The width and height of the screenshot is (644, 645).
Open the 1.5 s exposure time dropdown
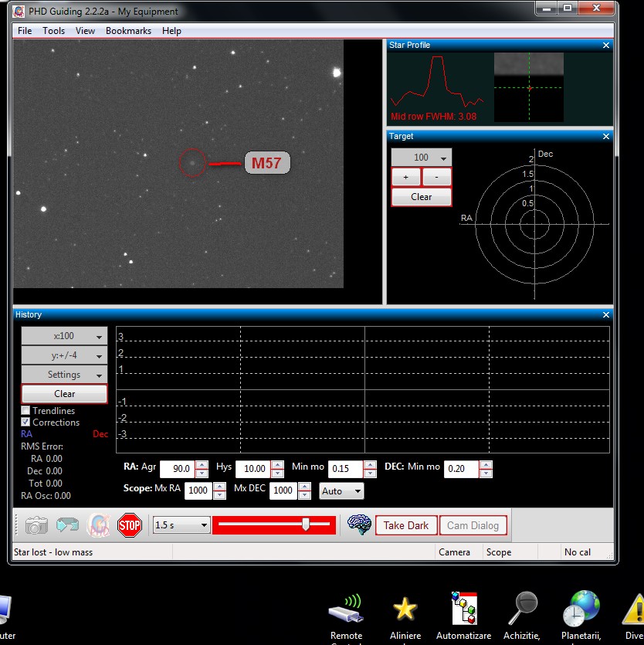click(181, 525)
